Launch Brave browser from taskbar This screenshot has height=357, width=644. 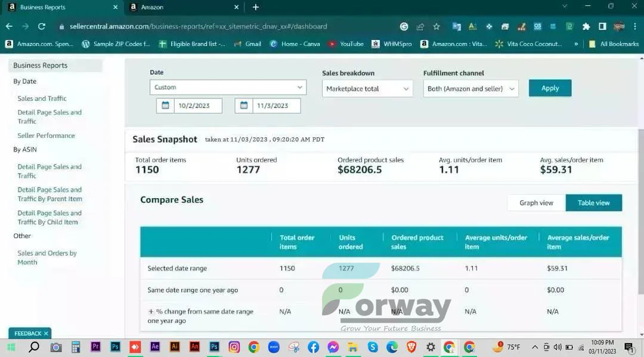tap(411, 347)
